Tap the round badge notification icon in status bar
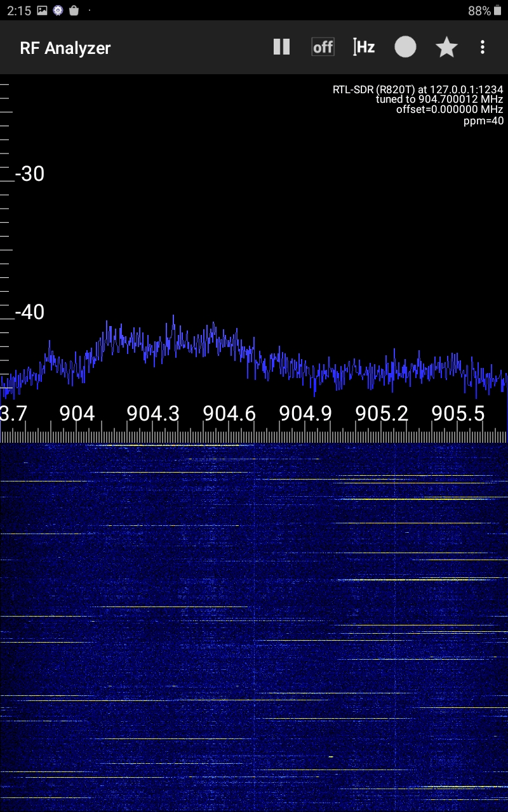508x812 pixels. point(58,10)
